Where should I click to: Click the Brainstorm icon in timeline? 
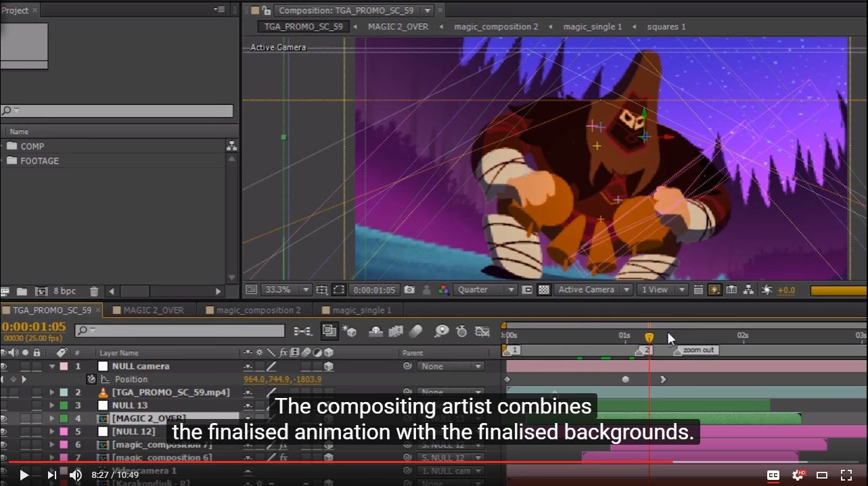442,331
